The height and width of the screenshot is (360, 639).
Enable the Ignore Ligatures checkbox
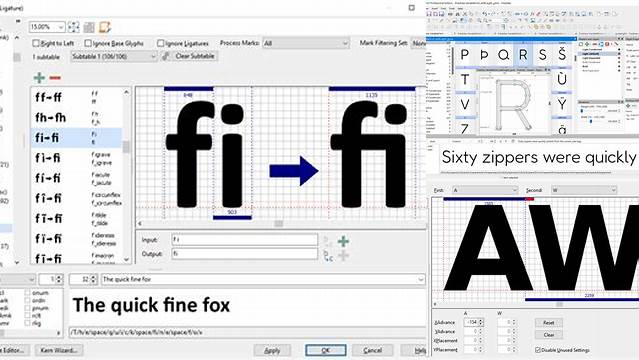161,43
